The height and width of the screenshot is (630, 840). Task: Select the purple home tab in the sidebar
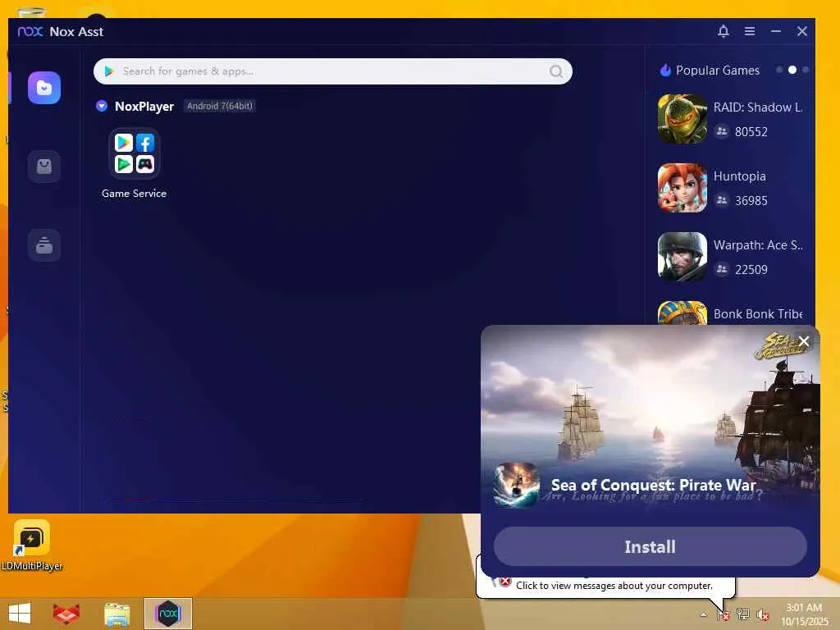[x=44, y=88]
